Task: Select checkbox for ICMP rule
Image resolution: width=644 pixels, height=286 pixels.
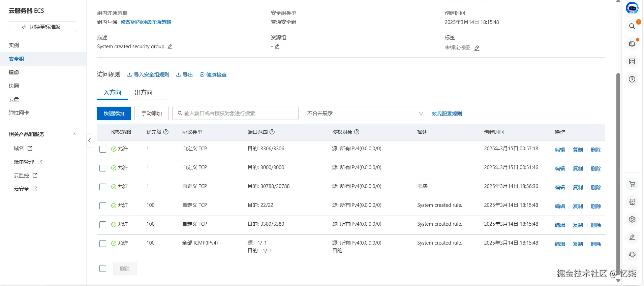Action: pyautogui.click(x=103, y=244)
